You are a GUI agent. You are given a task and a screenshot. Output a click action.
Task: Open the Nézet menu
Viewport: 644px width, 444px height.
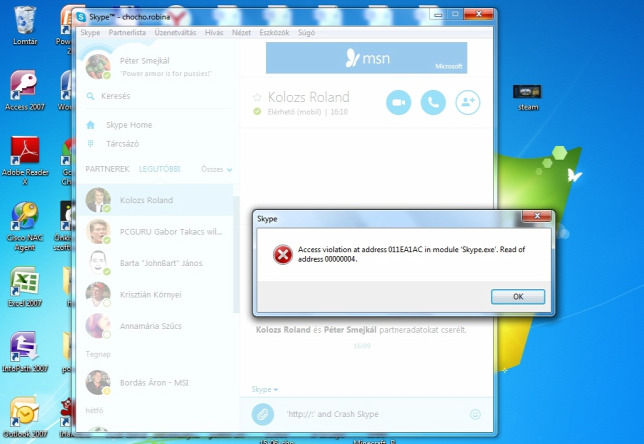241,32
